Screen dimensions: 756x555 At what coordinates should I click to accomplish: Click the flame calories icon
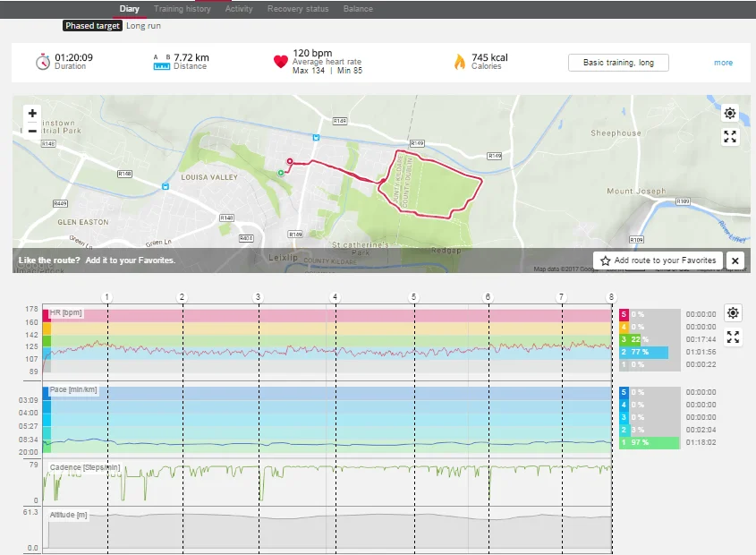coord(459,62)
